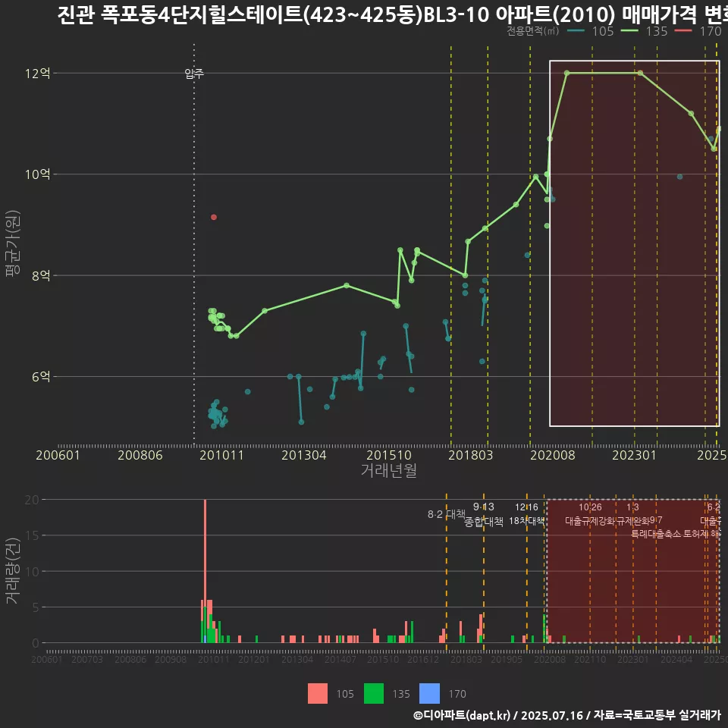Image resolution: width=728 pixels, height=728 pixels.
Task: Click 200806 on the price chart x-axis
Action: point(140,455)
